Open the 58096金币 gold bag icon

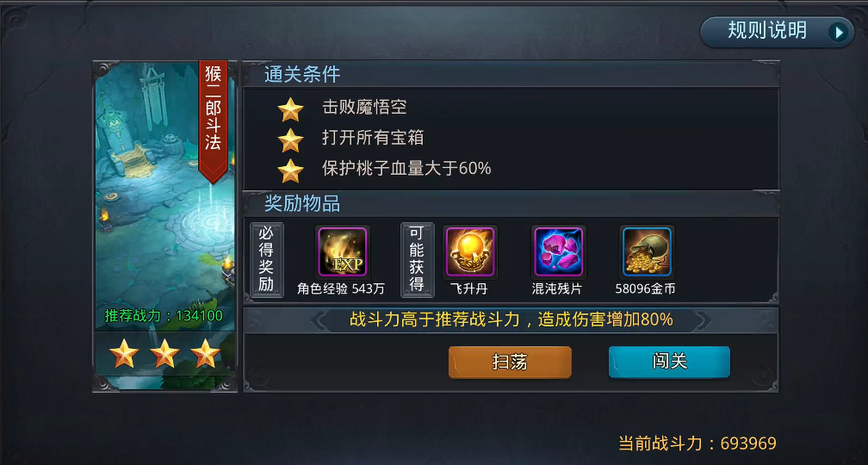[x=647, y=251]
